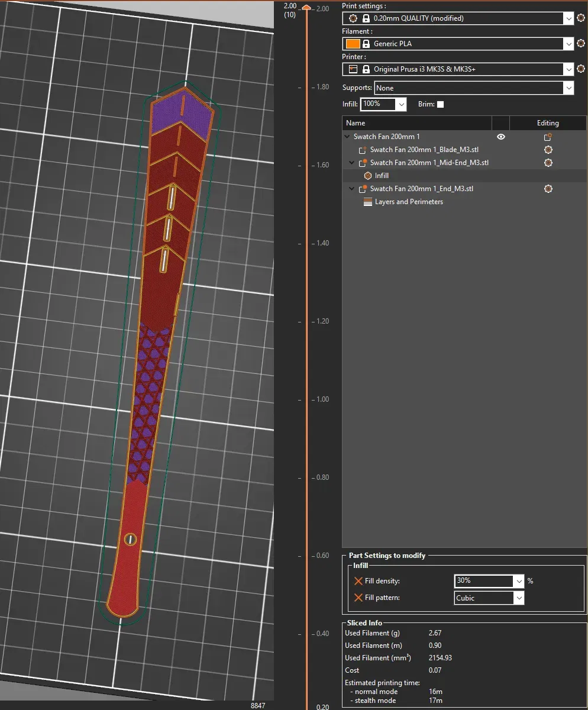Open print settings tab via cog beside 0.20mm QUALITY
Viewport: 588px width, 710px height.
coord(581,18)
